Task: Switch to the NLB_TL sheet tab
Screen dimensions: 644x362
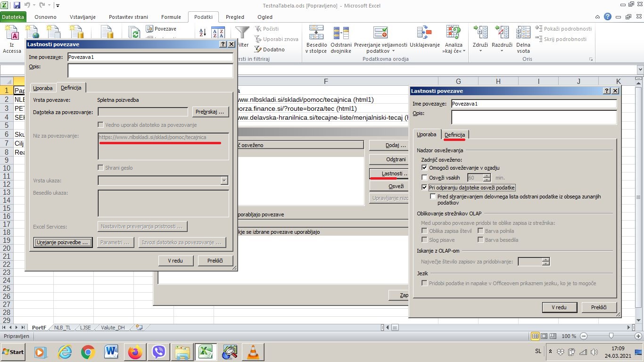Action: pyautogui.click(x=63, y=328)
